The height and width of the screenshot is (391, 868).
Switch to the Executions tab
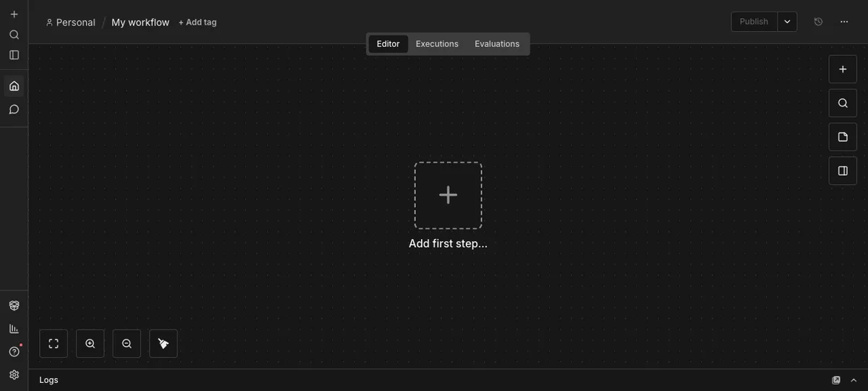point(437,44)
